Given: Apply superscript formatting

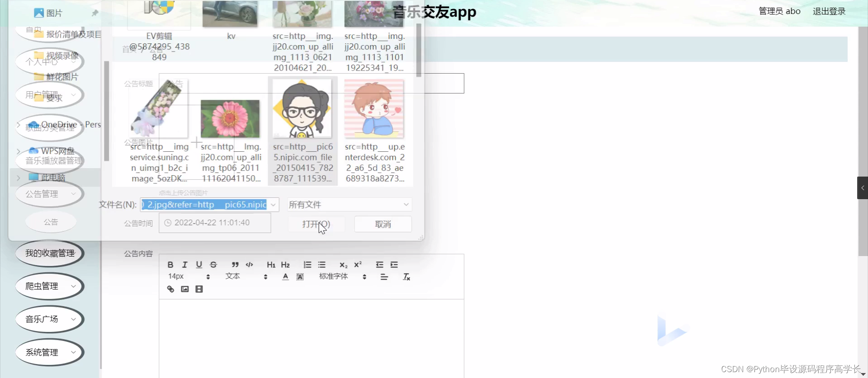Looking at the screenshot, I should click(x=358, y=265).
